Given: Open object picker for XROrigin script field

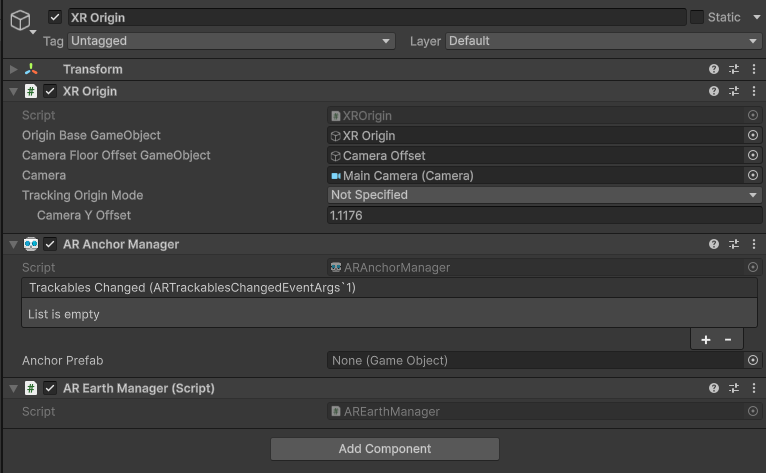Looking at the screenshot, I should click(x=753, y=115).
